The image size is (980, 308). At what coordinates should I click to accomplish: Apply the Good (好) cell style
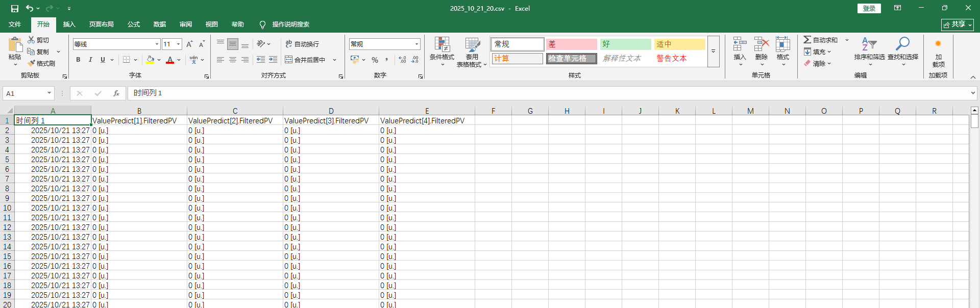pyautogui.click(x=625, y=44)
